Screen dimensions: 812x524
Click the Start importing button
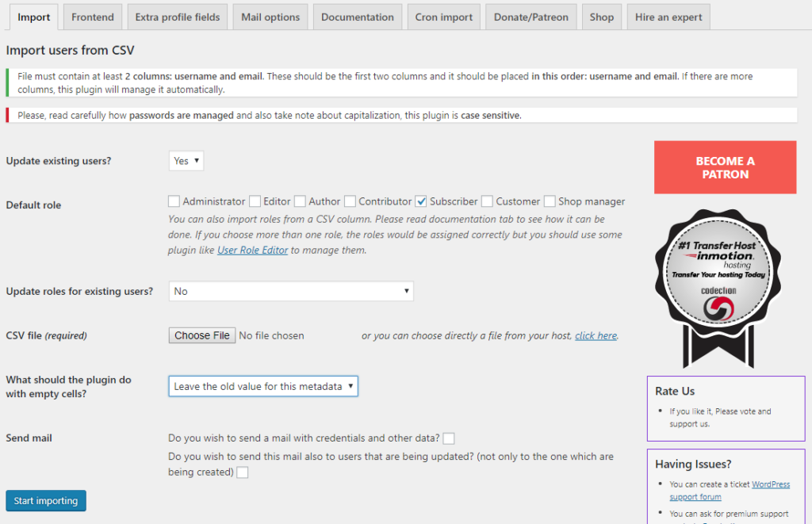[46, 501]
